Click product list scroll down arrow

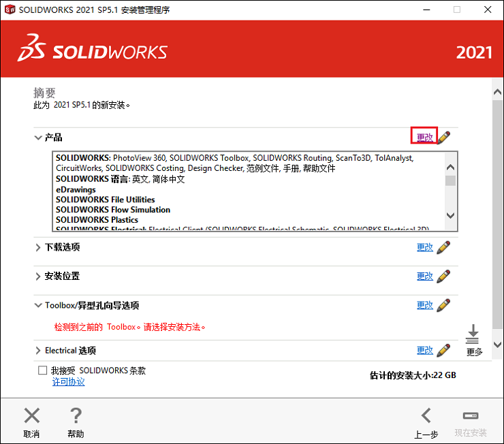click(x=451, y=215)
